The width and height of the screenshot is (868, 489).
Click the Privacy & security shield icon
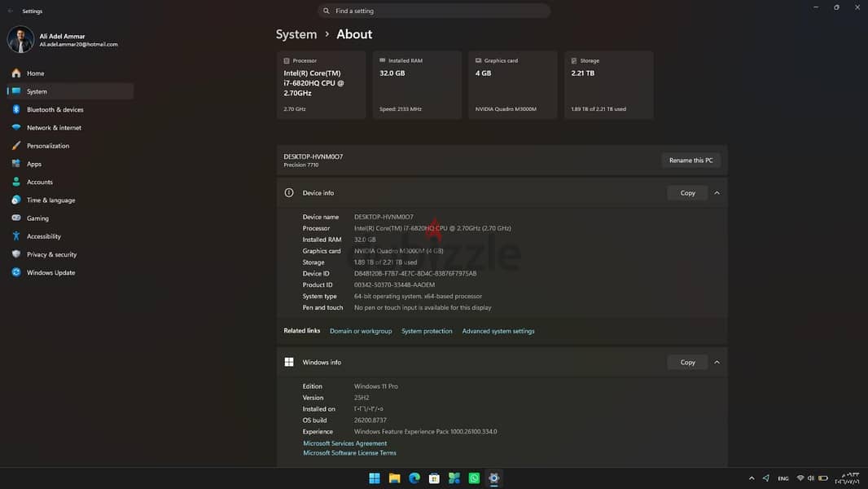coord(16,254)
